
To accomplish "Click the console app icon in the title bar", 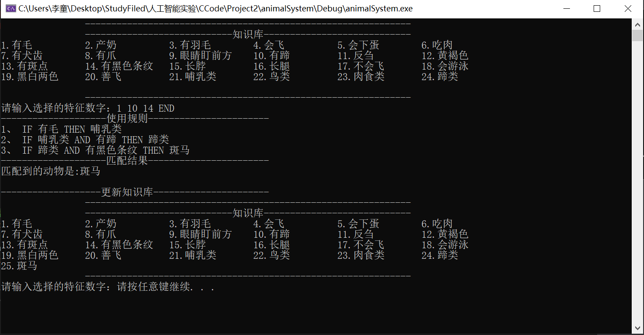I will click(x=11, y=9).
